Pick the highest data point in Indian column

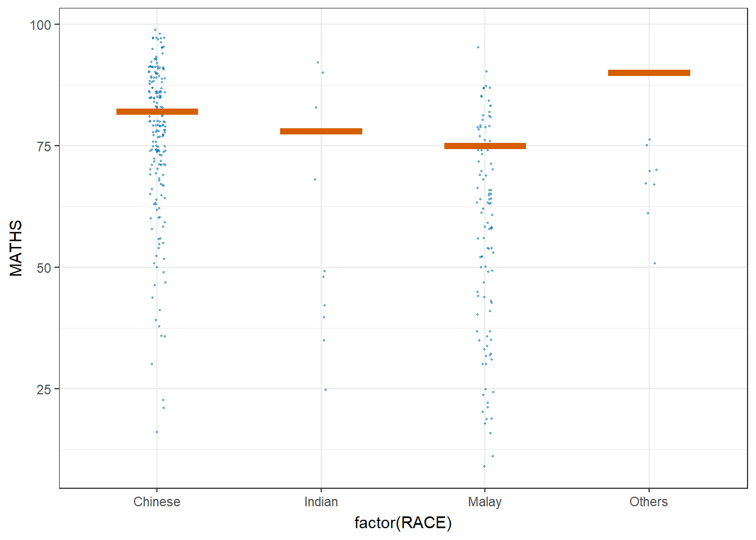pos(318,62)
